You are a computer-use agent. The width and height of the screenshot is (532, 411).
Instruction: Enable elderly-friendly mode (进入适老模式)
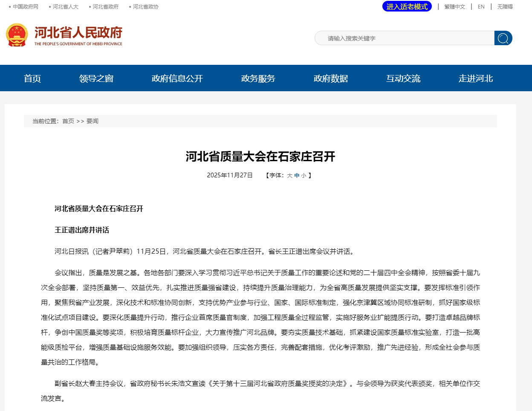coord(407,7)
